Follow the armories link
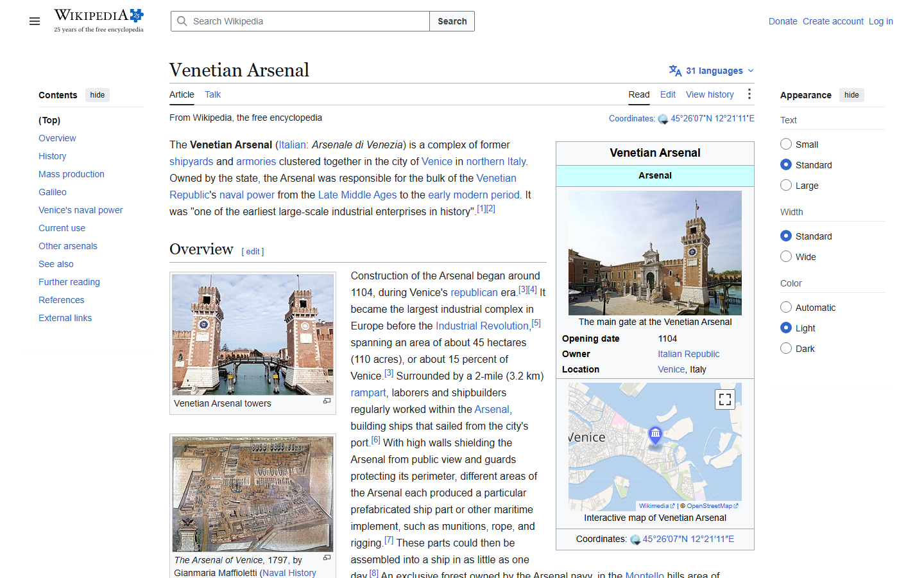This screenshot has height=578, width=924. click(x=256, y=161)
